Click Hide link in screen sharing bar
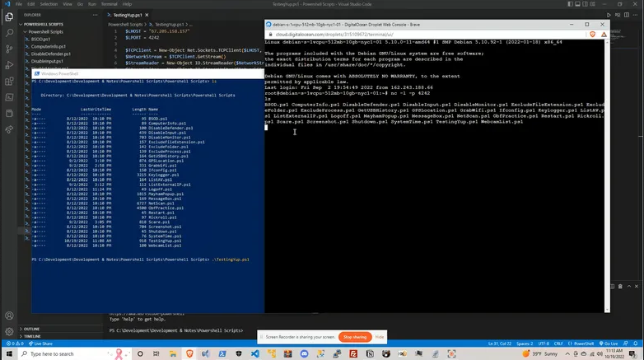 [x=380, y=337]
